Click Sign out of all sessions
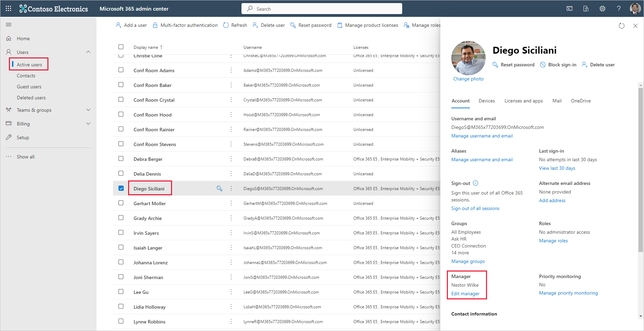This screenshot has width=644, height=331. click(475, 208)
